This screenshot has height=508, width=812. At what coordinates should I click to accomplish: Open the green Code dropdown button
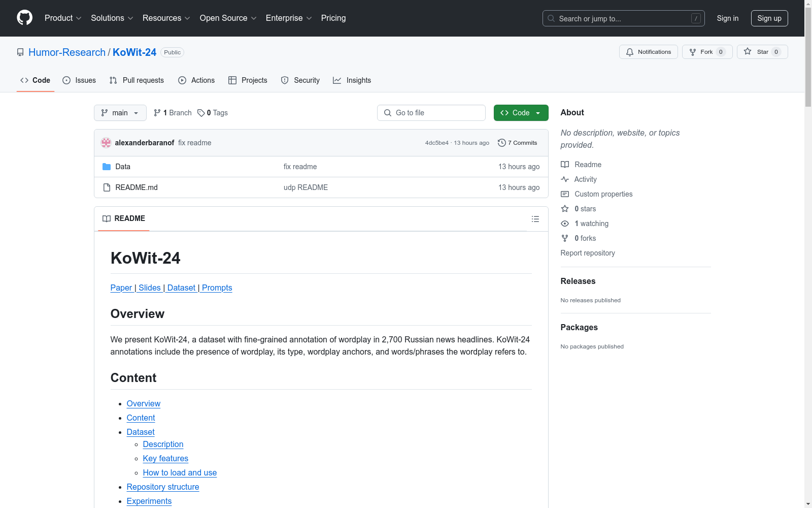click(x=521, y=113)
